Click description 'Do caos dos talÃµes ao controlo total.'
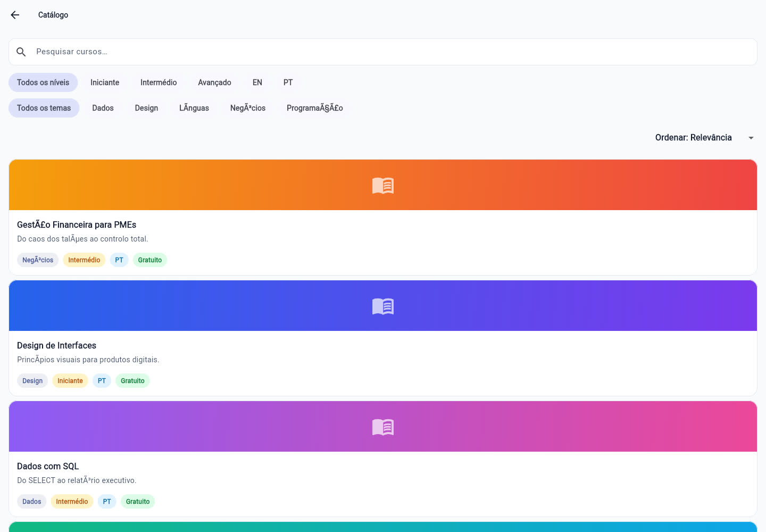This screenshot has width=766, height=532. point(82,239)
